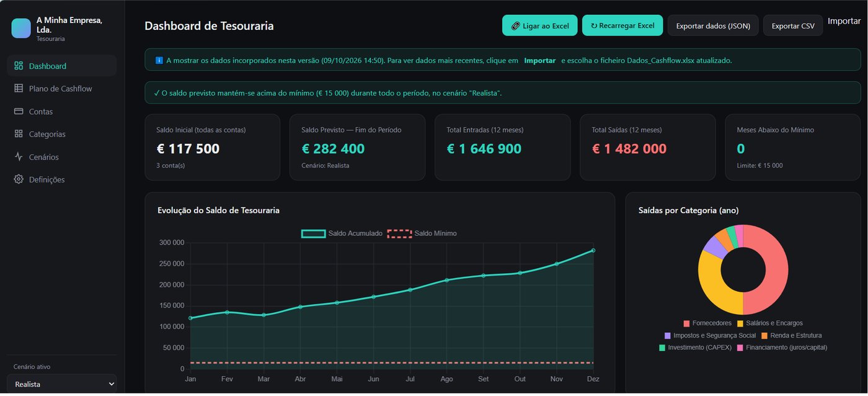Click the Contas card icon
868x396 pixels.
tap(19, 112)
